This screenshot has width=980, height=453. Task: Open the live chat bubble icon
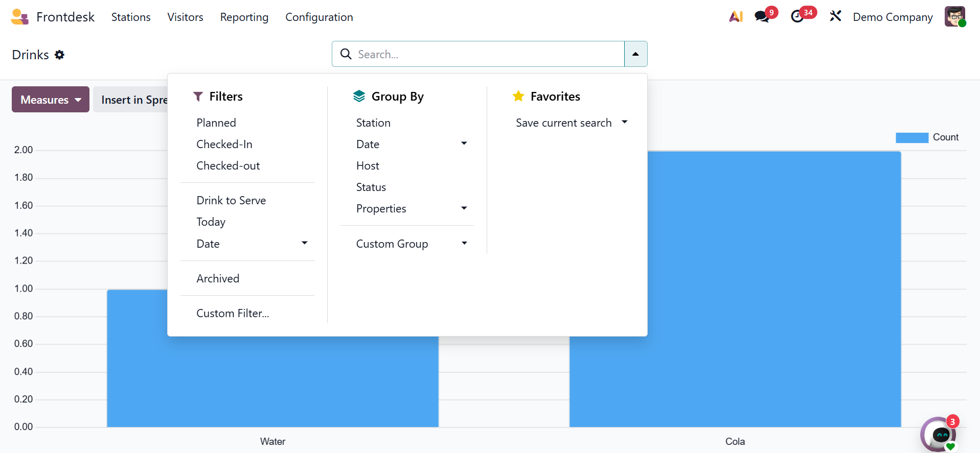[940, 435]
